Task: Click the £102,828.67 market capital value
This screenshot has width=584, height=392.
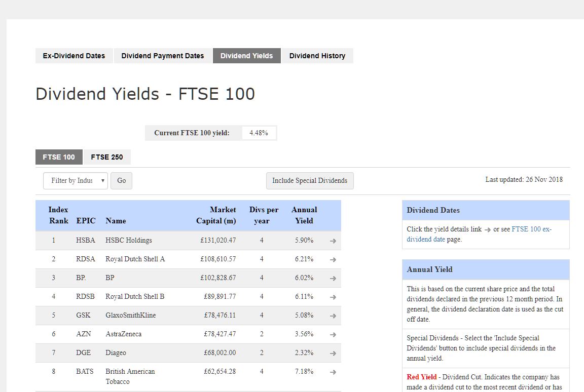Action: pyautogui.click(x=218, y=278)
